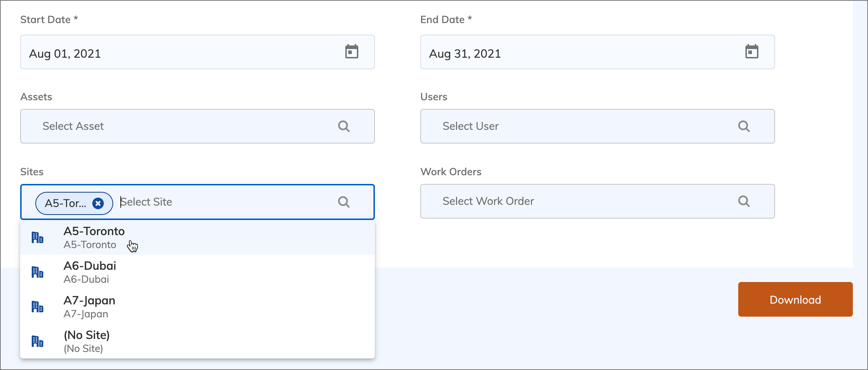Remove the A5-Tor... site chip
This screenshot has height=370, width=868.
(x=98, y=203)
